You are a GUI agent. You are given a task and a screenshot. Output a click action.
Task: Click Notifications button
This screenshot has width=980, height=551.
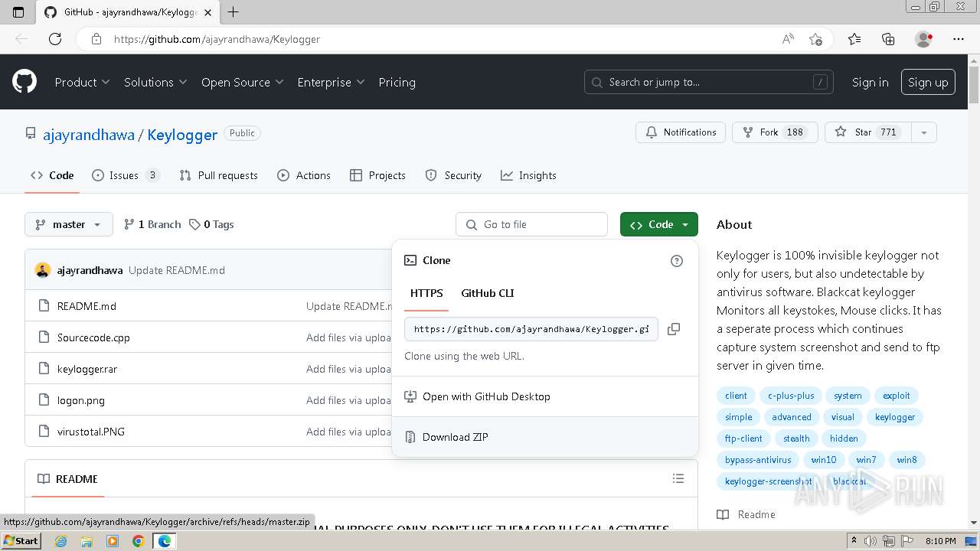click(681, 132)
